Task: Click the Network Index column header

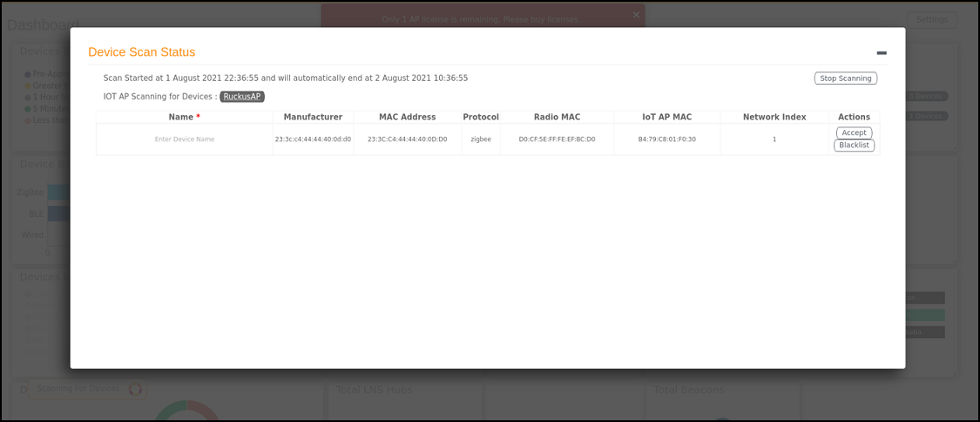Action: coord(774,117)
